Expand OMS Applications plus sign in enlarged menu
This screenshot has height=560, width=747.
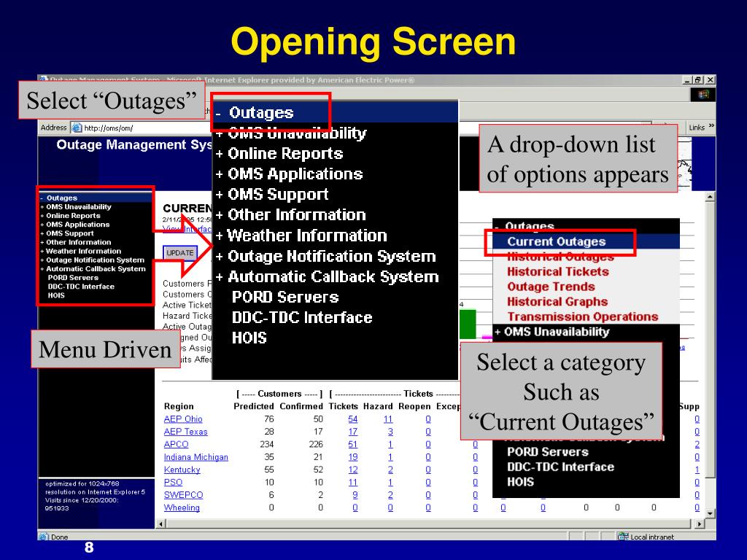[219, 174]
